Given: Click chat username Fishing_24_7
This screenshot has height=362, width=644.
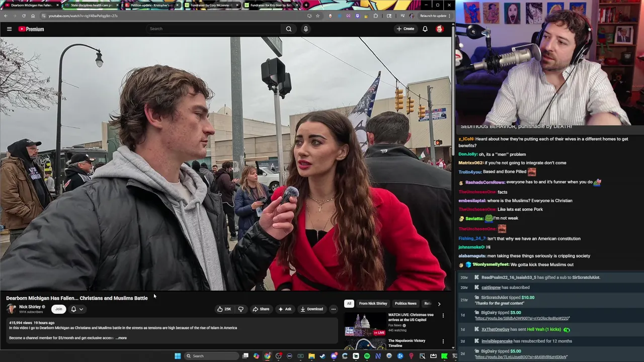Looking at the screenshot, I should 472,239.
